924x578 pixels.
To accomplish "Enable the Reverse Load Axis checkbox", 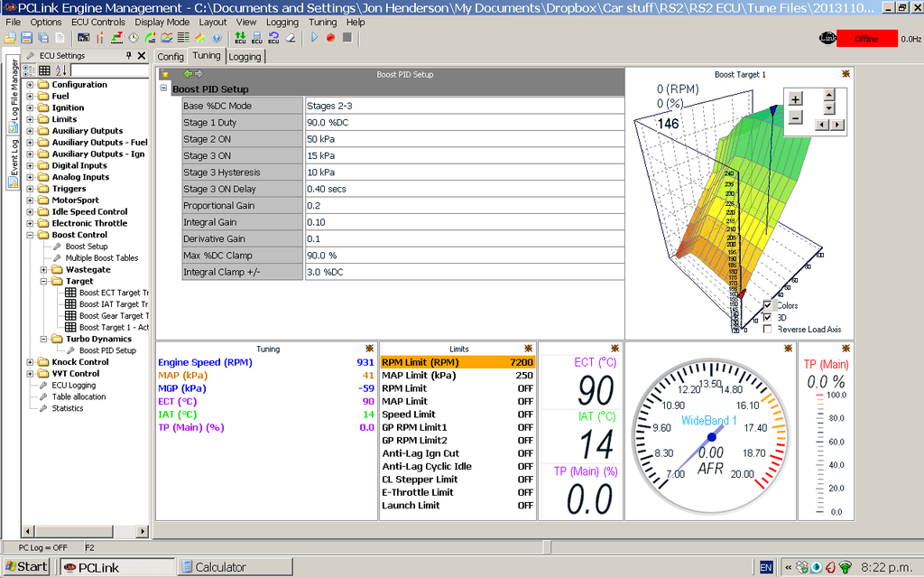I will coord(767,329).
